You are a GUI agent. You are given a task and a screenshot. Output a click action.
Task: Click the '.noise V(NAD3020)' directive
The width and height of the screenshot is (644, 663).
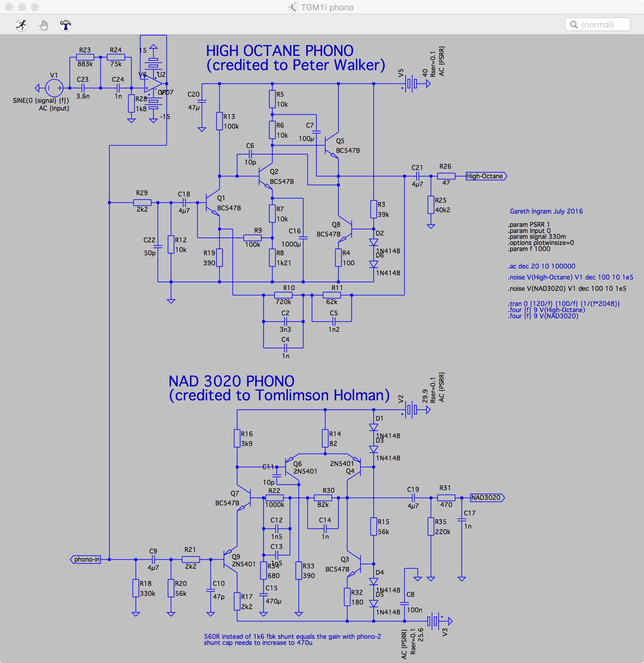click(x=567, y=288)
